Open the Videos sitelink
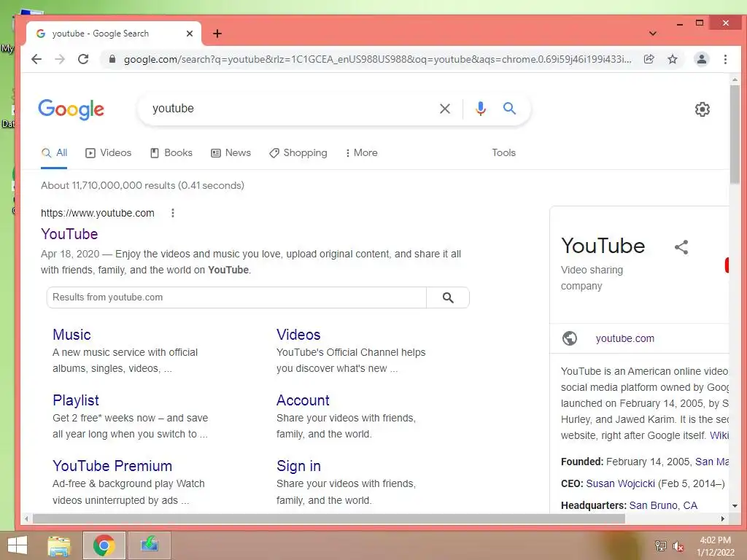Screen dimensions: 747x560 pos(298,334)
